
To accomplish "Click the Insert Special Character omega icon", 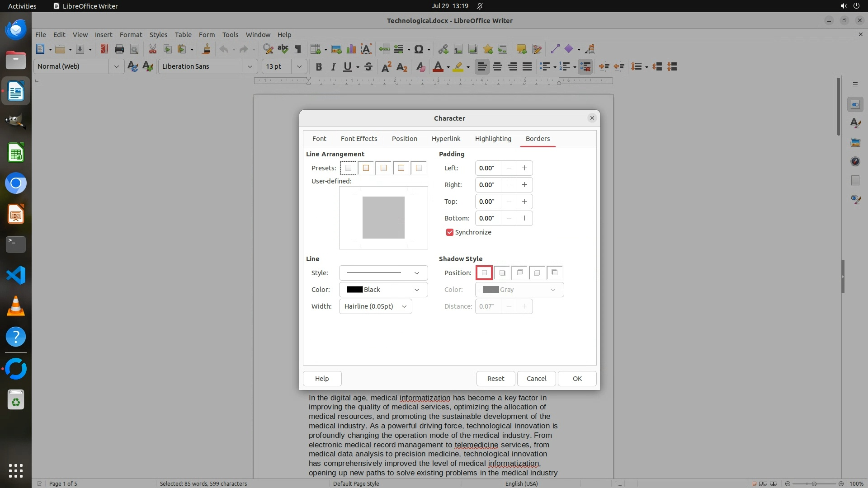I will (419, 49).
